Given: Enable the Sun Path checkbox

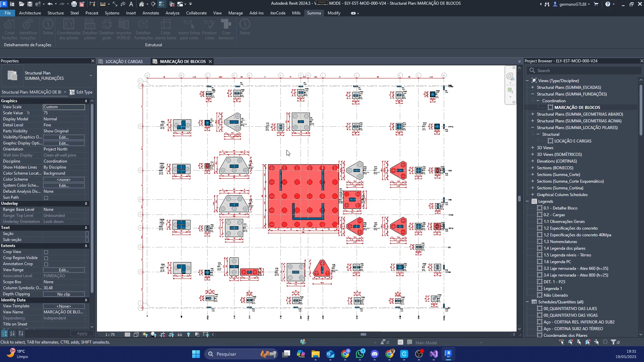Looking at the screenshot, I should point(46,198).
